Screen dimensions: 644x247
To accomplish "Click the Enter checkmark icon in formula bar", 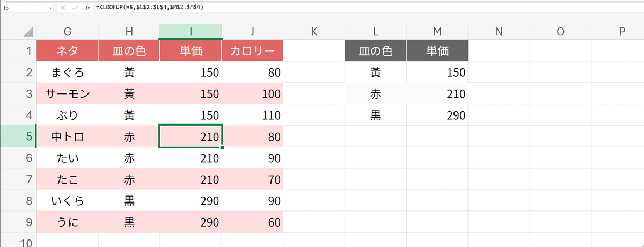I will [76, 8].
